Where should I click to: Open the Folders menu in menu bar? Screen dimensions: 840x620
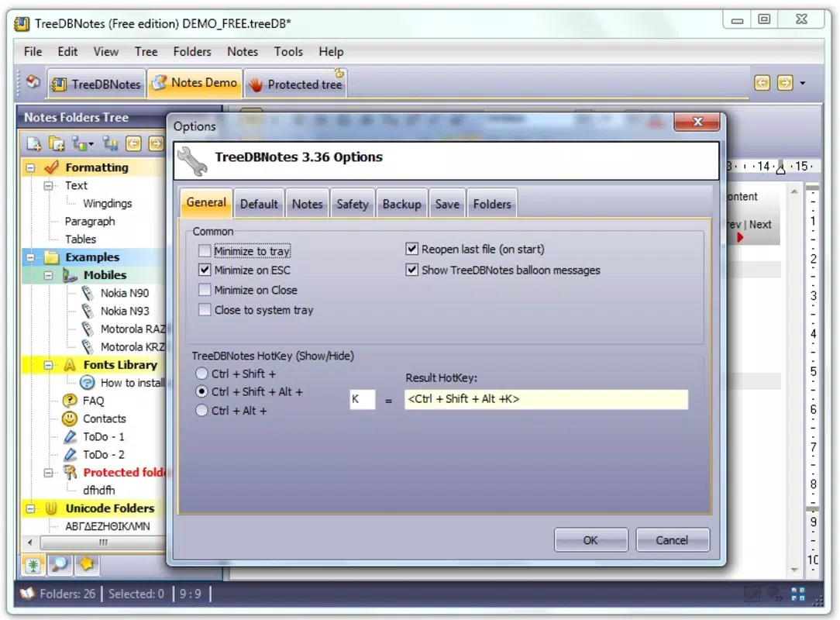tap(191, 52)
